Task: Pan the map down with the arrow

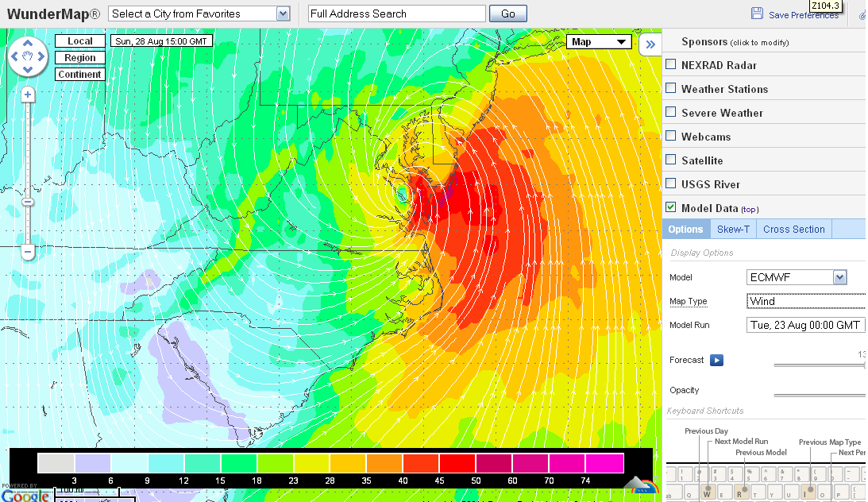Action: coord(28,70)
